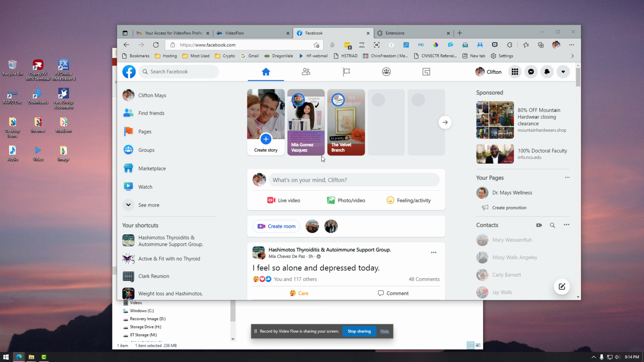
Task: Show more stories with the arrow
Action: point(445,122)
